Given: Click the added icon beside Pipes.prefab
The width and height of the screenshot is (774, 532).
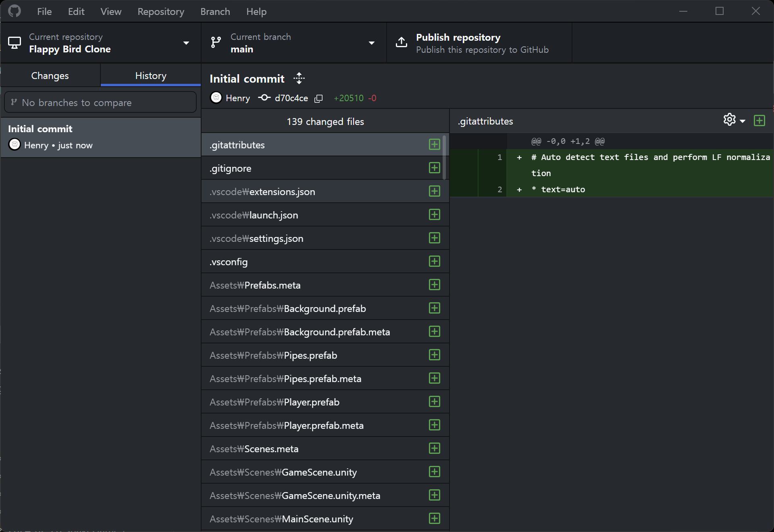Looking at the screenshot, I should click(x=435, y=355).
